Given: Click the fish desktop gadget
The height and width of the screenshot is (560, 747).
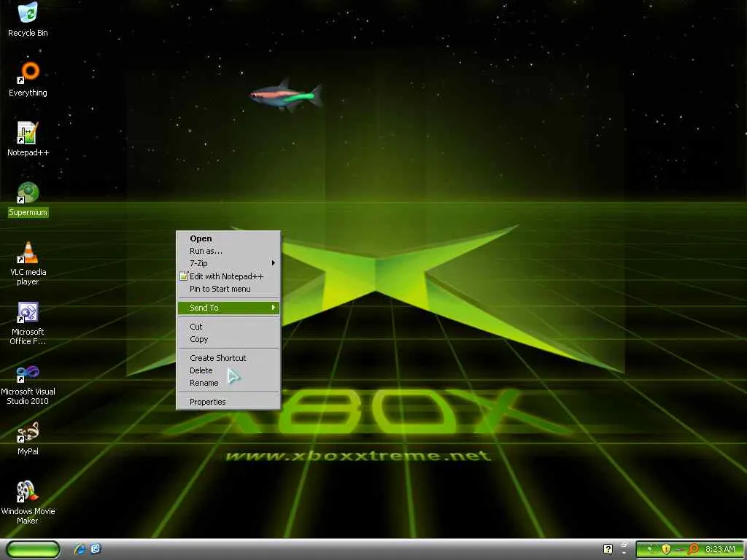Looking at the screenshot, I should click(286, 95).
